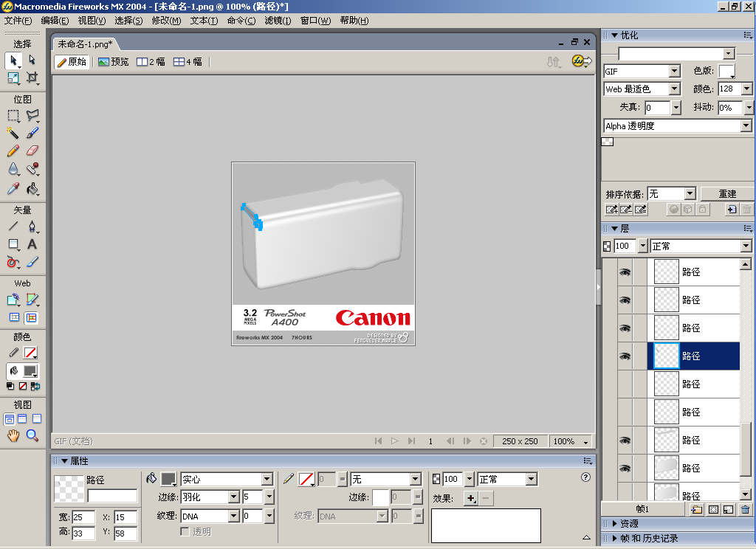Switch to standard screen mode
756x549 pixels.
(9, 419)
